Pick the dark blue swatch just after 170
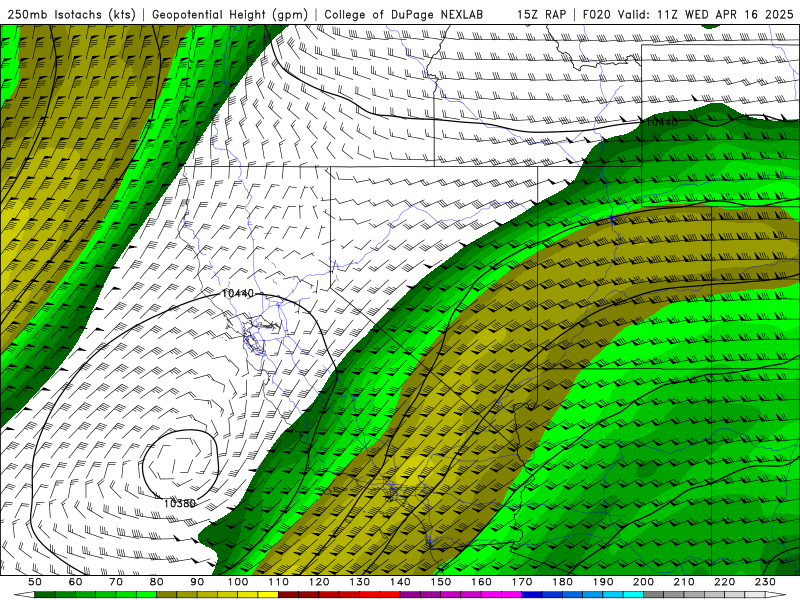This screenshot has width=800, height=600. [x=532, y=595]
